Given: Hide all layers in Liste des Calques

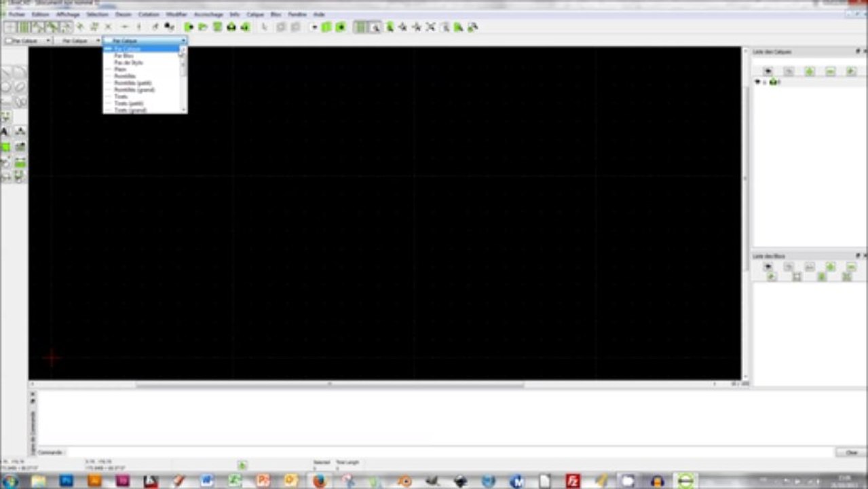Looking at the screenshot, I should (x=789, y=71).
